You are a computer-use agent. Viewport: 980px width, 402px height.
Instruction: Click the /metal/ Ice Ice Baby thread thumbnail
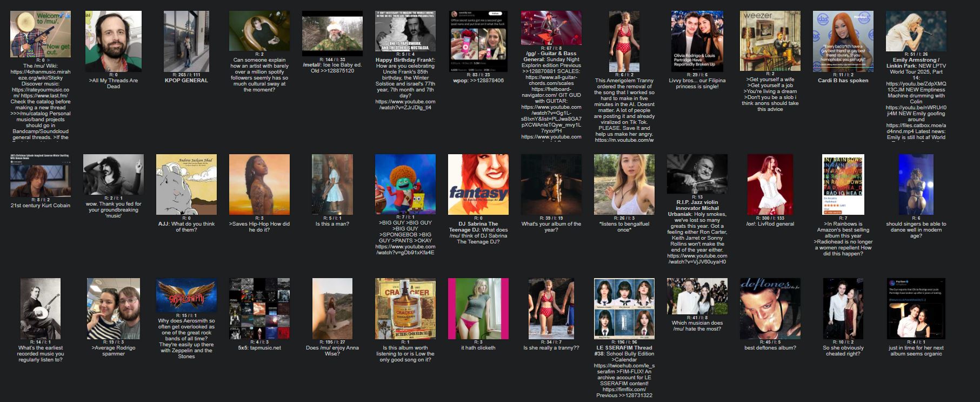[332, 34]
